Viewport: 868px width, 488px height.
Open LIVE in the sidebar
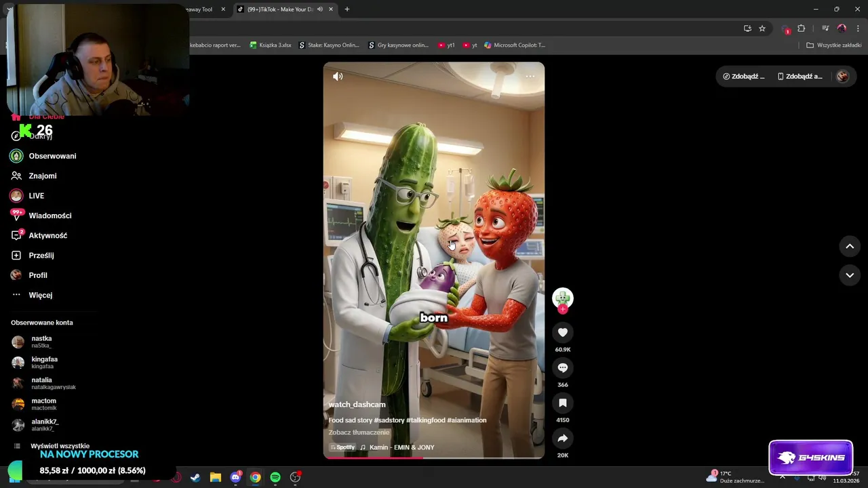click(27, 196)
